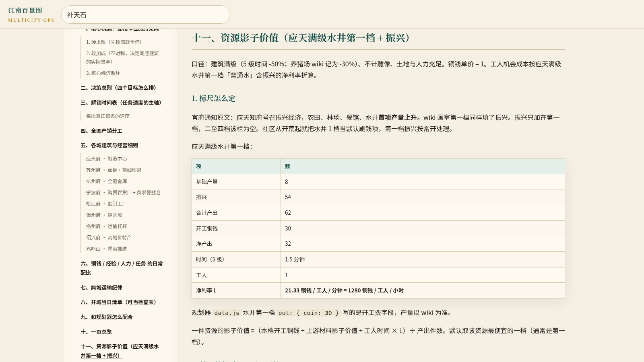Image resolution: width=644 pixels, height=362 pixels.
Task: Open 三、解锁时间表 in sidebar
Action: coord(122,103)
